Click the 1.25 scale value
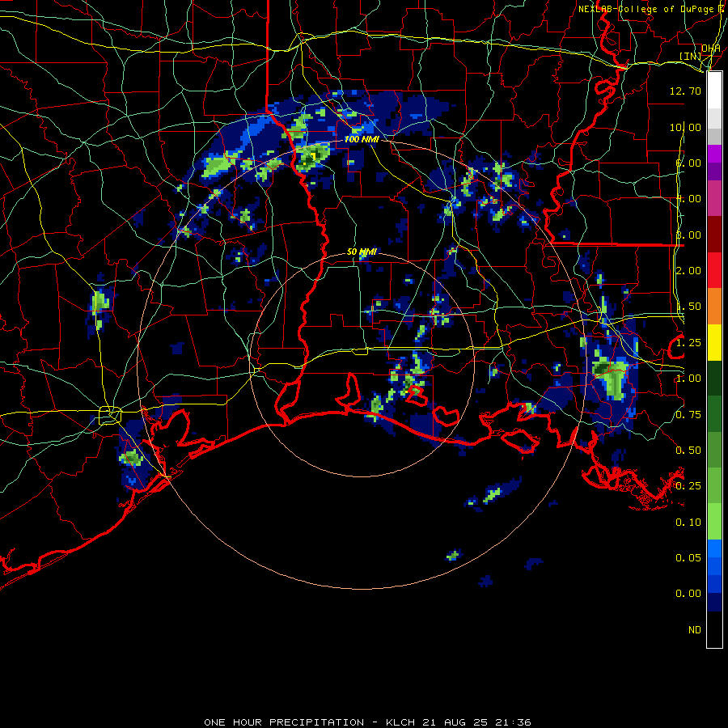Image resolution: width=728 pixels, height=728 pixels. (x=688, y=343)
